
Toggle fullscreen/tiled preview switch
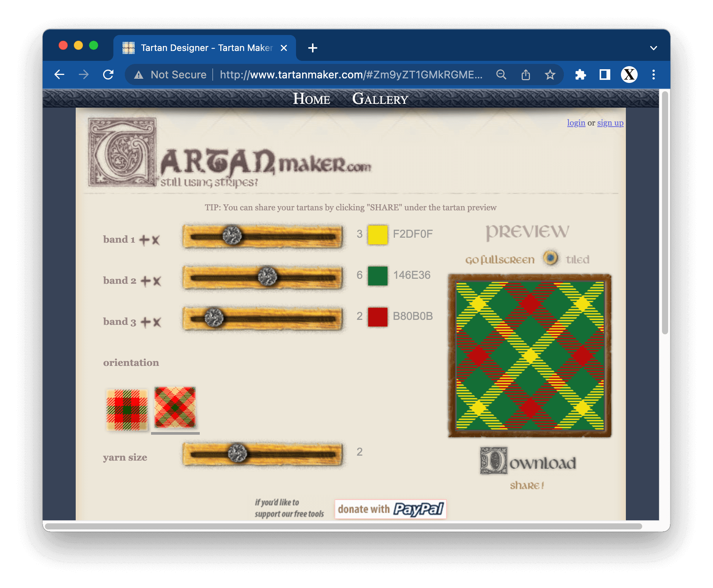550,258
